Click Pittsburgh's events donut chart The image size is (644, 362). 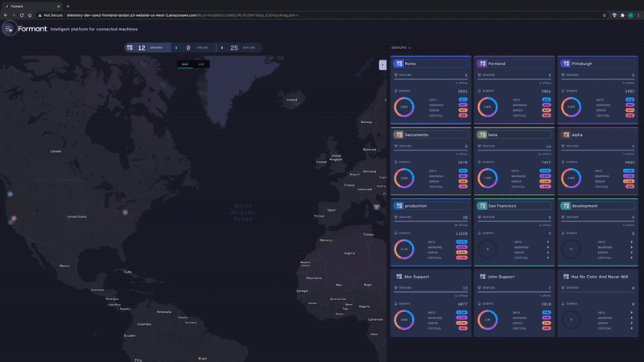coord(571,106)
